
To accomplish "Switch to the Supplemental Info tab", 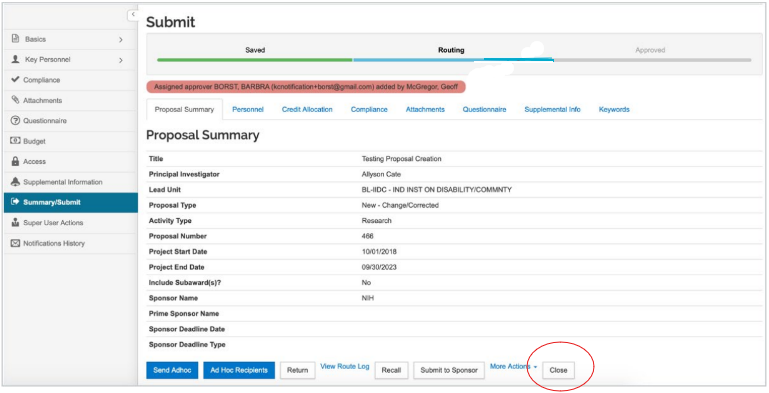I will (x=552, y=109).
